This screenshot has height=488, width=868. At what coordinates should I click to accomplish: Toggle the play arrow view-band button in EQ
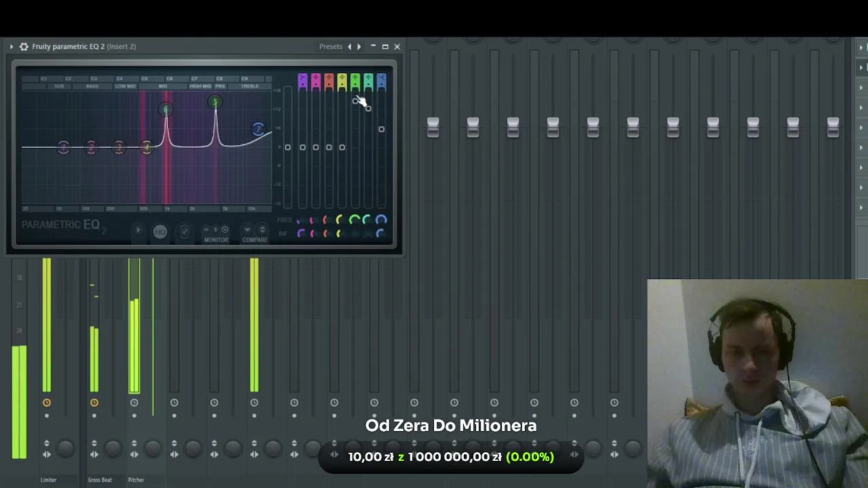(138, 231)
